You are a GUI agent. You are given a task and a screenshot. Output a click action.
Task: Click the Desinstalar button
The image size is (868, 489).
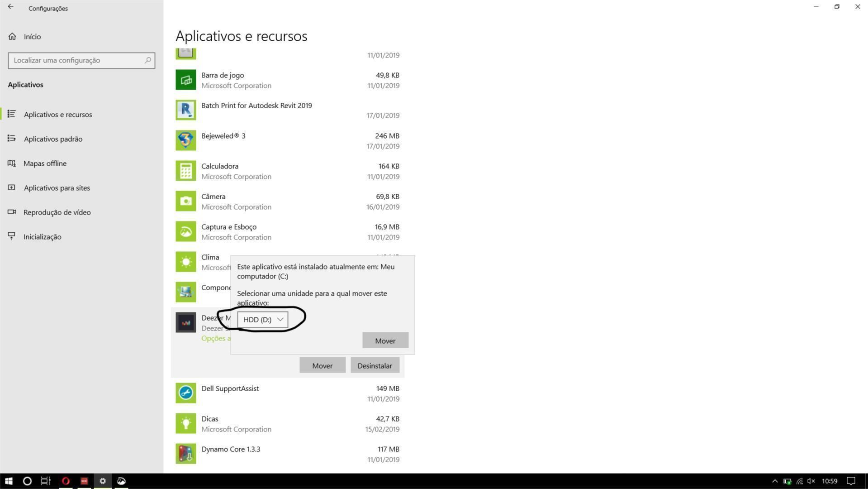pos(375,365)
